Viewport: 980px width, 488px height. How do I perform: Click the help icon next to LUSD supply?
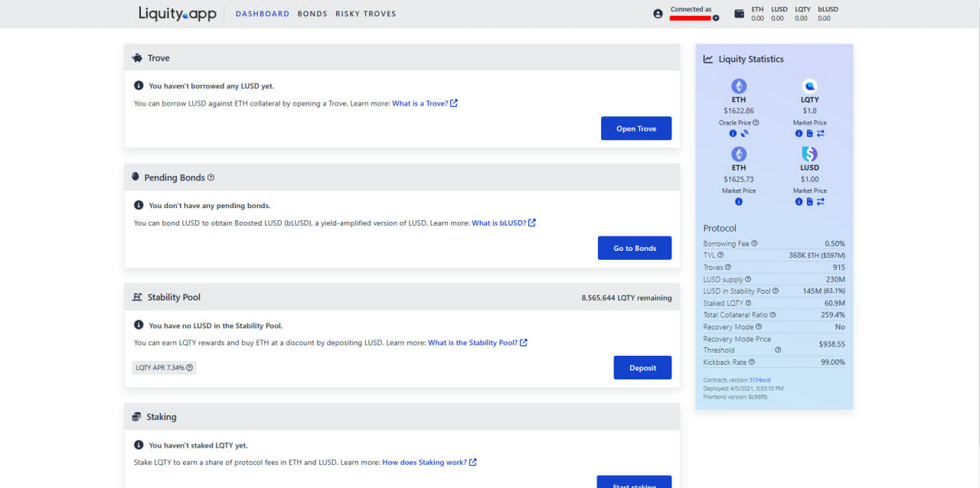point(748,279)
